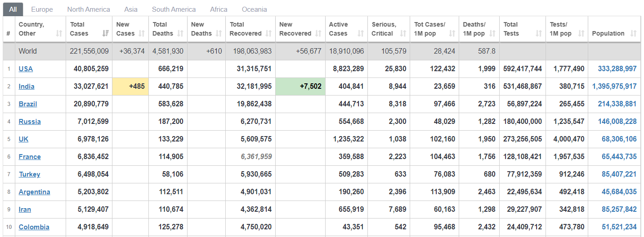Click the India country link
This screenshot has height=237, width=644.
[x=27, y=87]
